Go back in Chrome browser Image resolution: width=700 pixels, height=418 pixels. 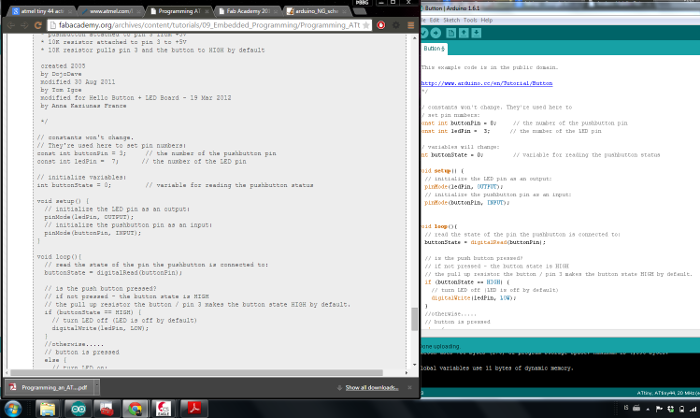(x=11, y=25)
